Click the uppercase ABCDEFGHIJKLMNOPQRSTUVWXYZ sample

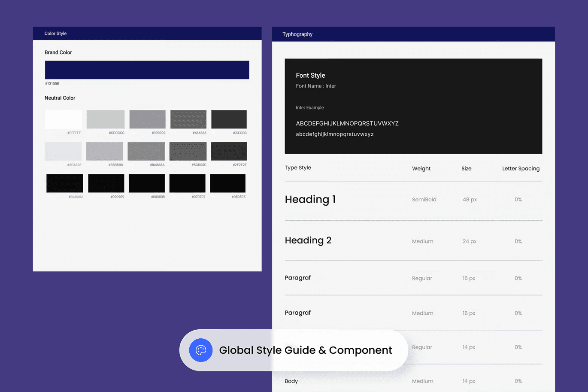point(347,124)
